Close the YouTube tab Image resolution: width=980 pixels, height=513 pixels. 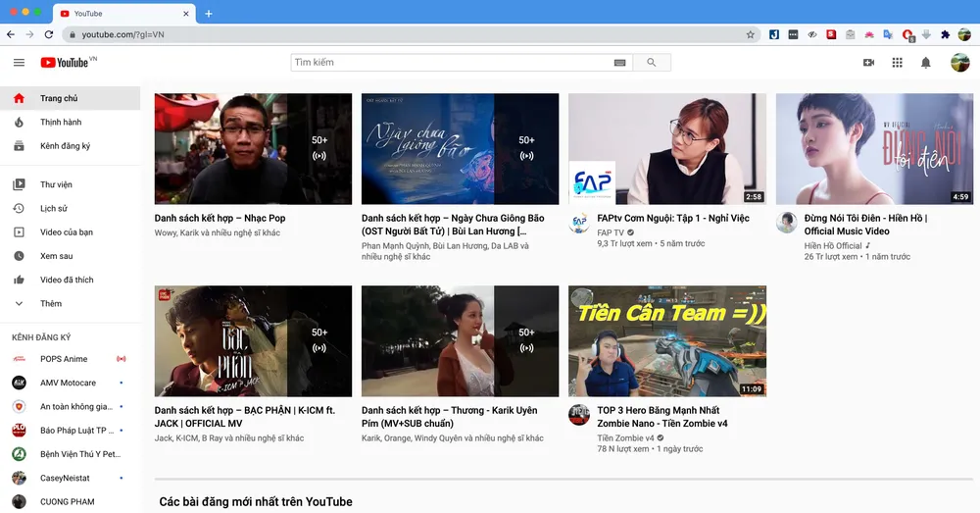coord(185,14)
